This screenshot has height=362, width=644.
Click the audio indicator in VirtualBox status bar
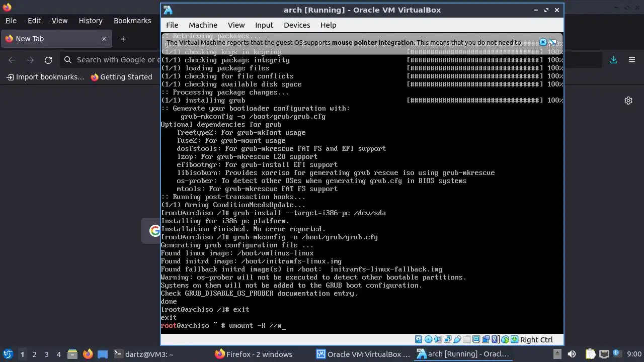point(438,339)
